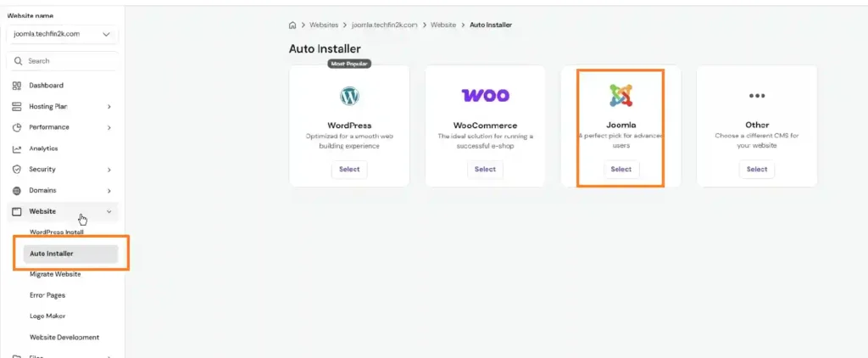Click the WordPress card title
The width and height of the screenshot is (868, 358).
349,126
